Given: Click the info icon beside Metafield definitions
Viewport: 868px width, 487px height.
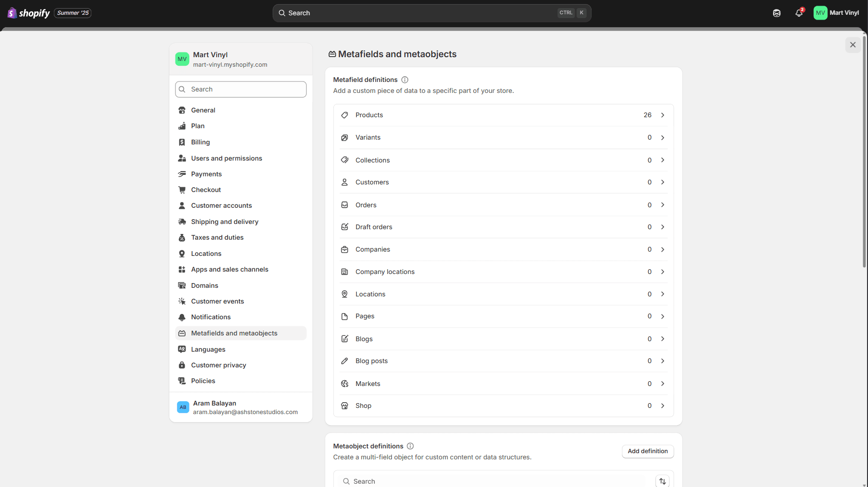Looking at the screenshot, I should point(404,80).
